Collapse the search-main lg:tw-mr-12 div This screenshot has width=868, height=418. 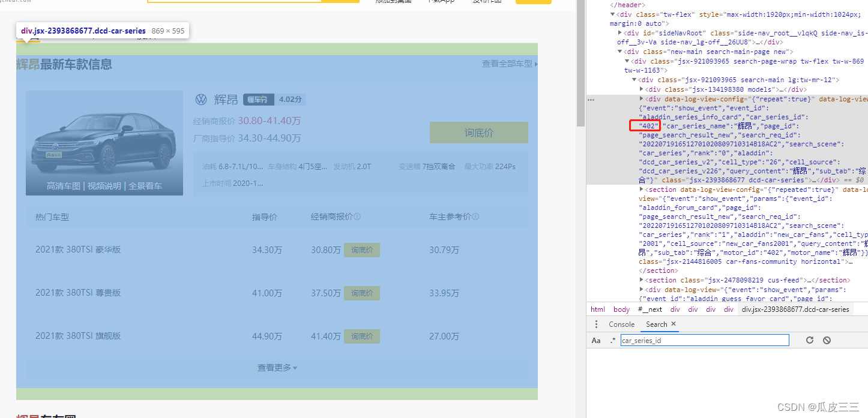(x=634, y=80)
